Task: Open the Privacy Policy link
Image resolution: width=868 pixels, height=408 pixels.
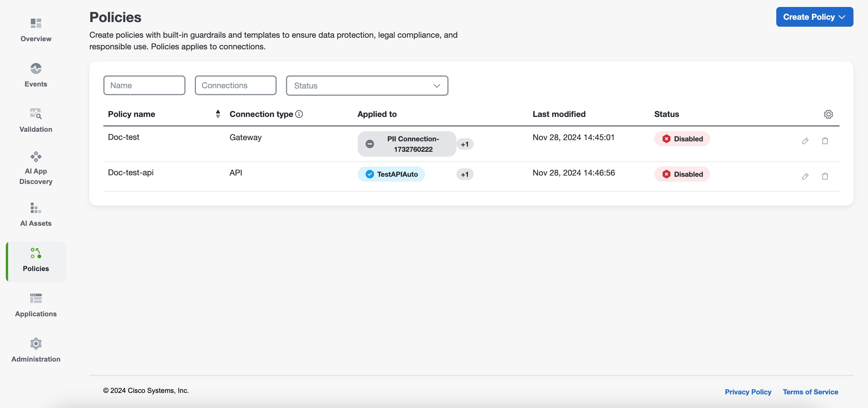Action: pos(748,392)
